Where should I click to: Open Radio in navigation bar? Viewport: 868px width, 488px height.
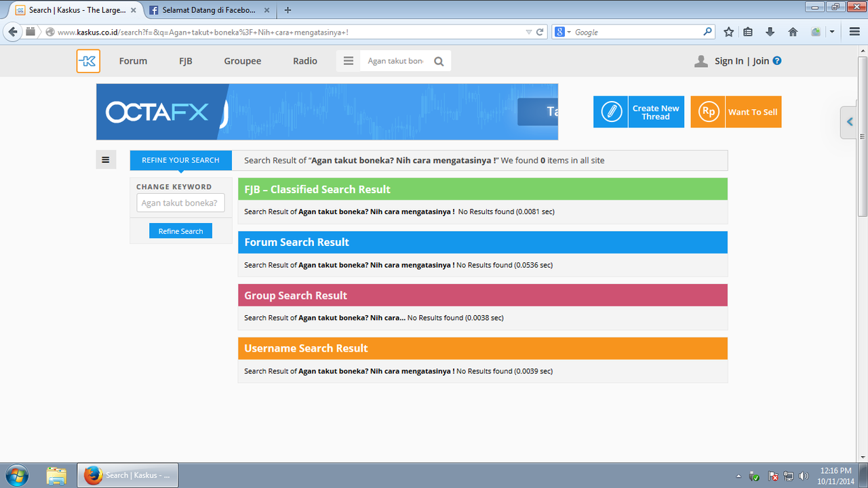[305, 61]
